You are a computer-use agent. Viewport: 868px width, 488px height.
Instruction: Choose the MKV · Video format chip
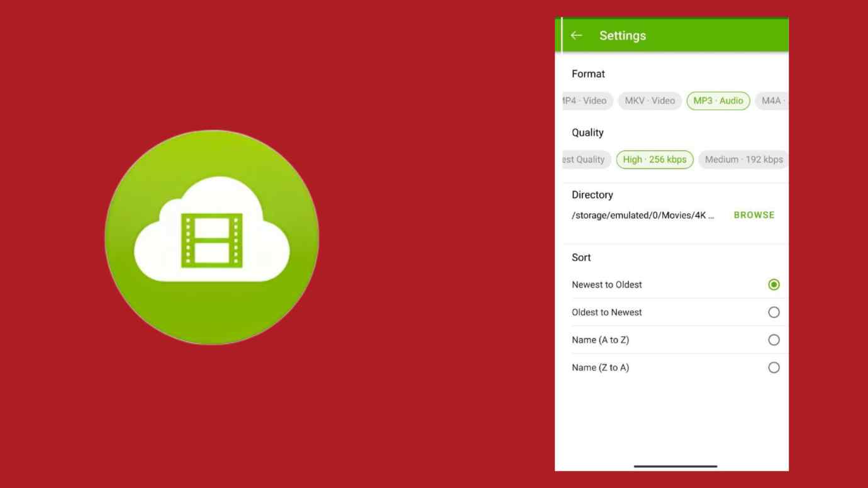click(x=650, y=101)
